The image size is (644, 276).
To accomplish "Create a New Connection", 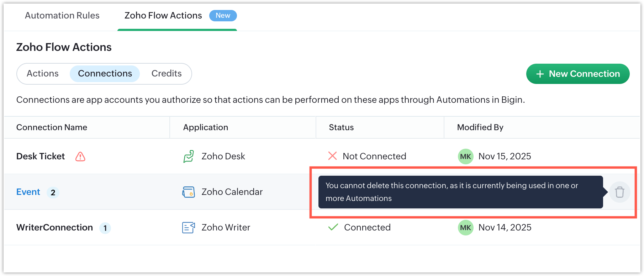I will (x=578, y=74).
